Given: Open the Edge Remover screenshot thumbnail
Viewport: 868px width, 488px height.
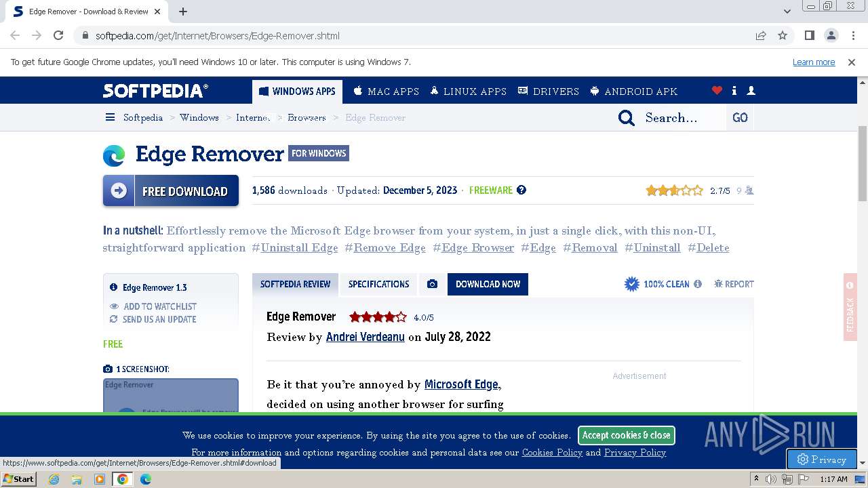Looking at the screenshot, I should click(171, 395).
